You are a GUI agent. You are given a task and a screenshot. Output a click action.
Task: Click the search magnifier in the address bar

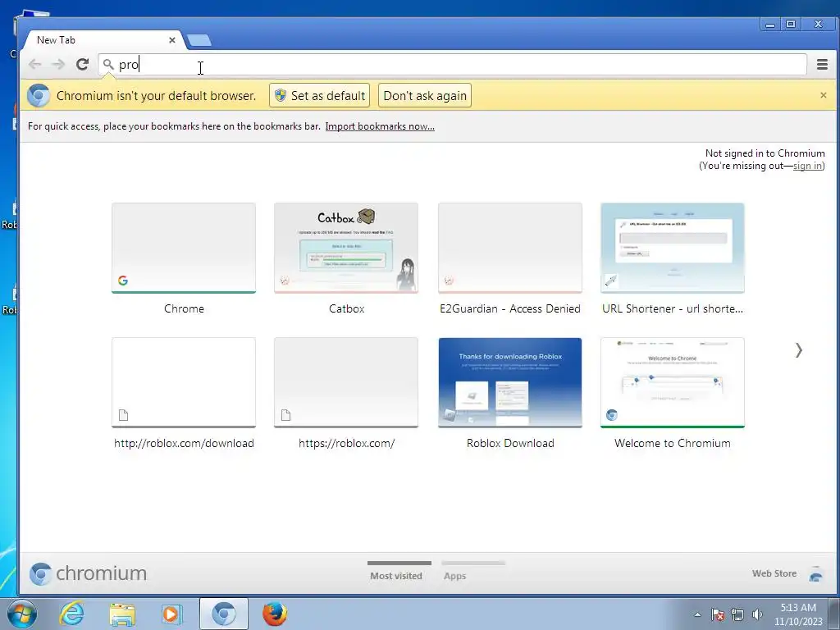pyautogui.click(x=108, y=64)
